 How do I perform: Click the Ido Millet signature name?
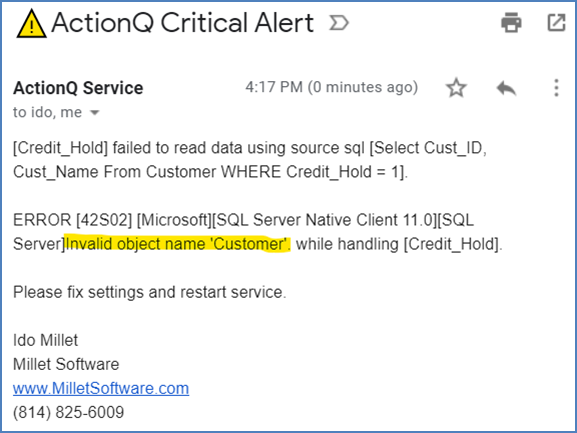pyautogui.click(x=45, y=340)
